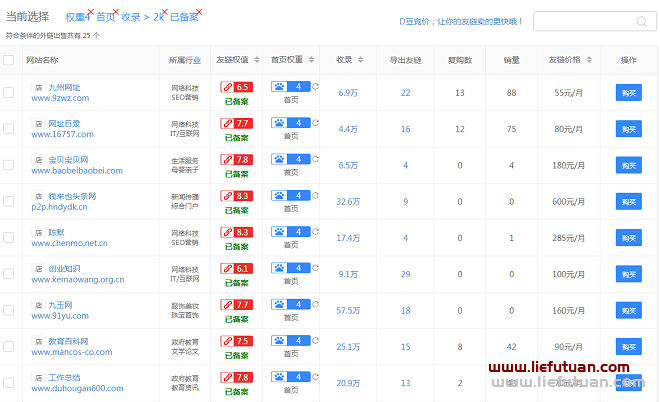Buy the 教育百科网 link at 90元/月

coord(629,346)
